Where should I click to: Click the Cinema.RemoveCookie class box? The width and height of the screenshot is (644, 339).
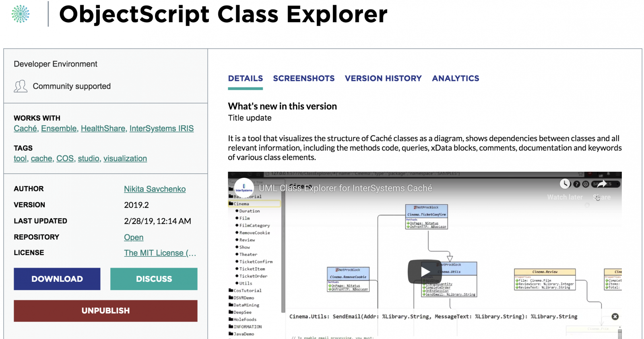348,279
